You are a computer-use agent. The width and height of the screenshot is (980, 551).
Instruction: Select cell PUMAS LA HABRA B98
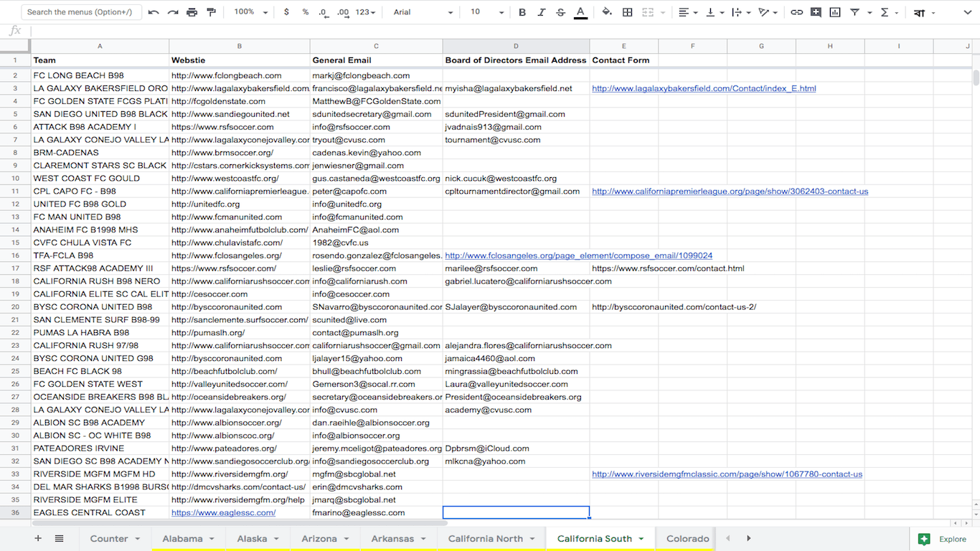coord(100,333)
